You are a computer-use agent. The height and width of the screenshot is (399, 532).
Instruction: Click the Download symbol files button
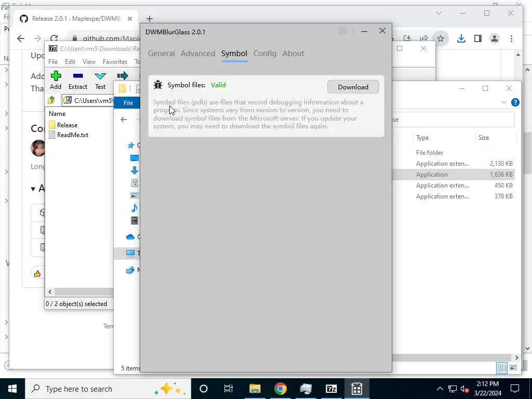click(x=353, y=87)
